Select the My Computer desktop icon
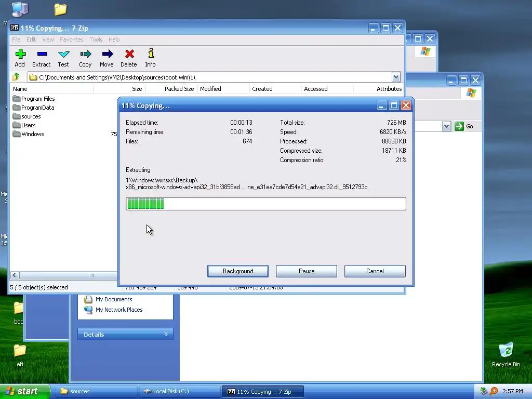The width and height of the screenshot is (532, 399). [x=19, y=9]
